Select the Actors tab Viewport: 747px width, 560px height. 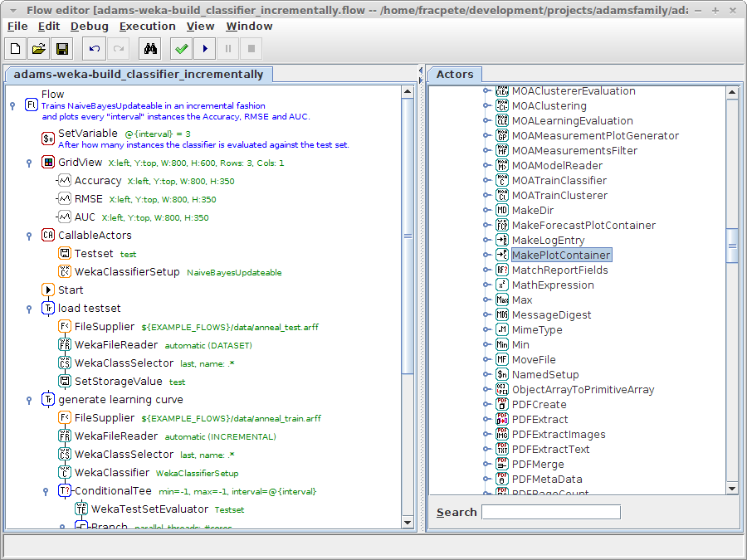click(x=454, y=75)
